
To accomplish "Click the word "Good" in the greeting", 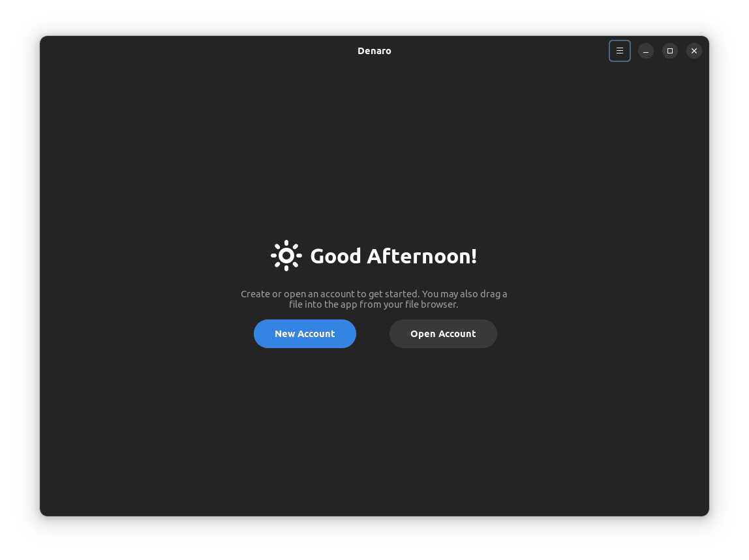I will pyautogui.click(x=335, y=256).
